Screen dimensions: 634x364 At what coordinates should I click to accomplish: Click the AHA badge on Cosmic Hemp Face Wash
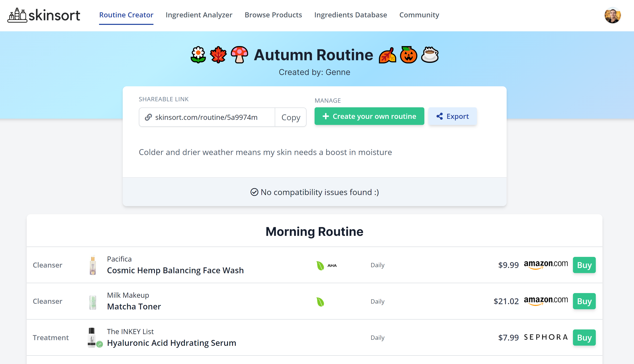coord(332,265)
